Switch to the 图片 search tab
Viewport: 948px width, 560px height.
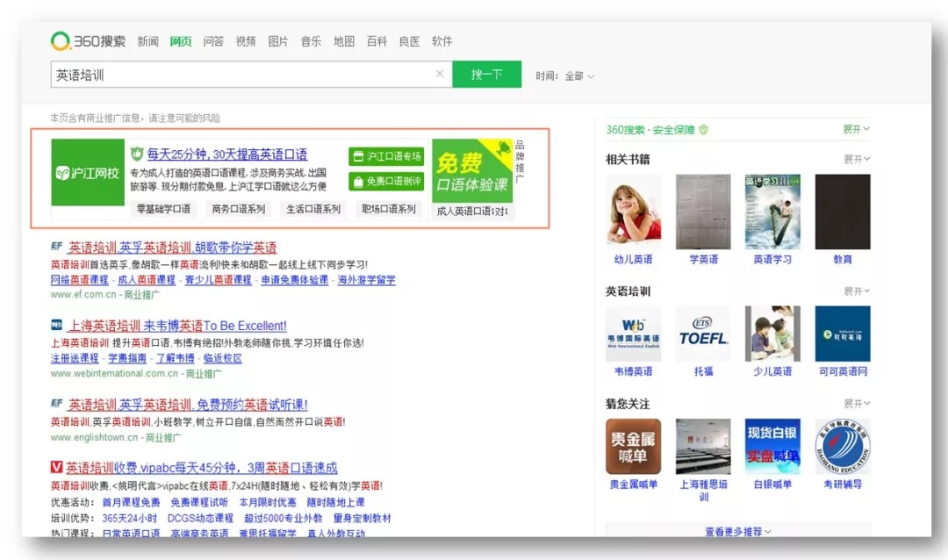[277, 41]
